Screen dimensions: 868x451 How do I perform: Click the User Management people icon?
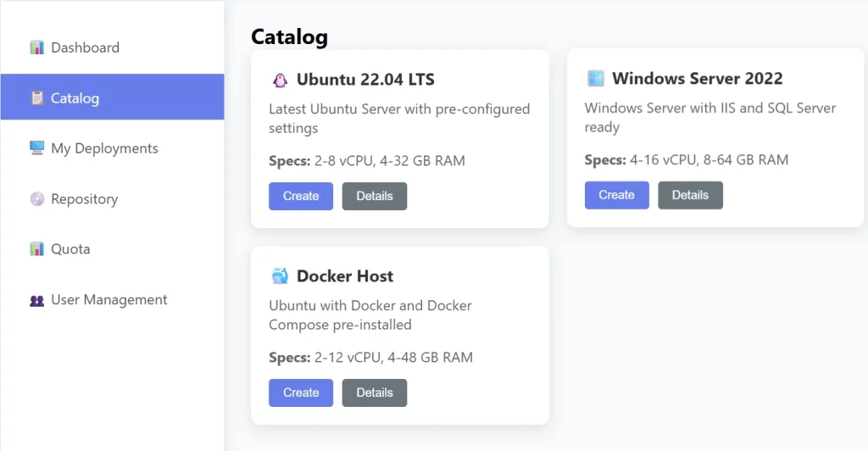coord(36,300)
